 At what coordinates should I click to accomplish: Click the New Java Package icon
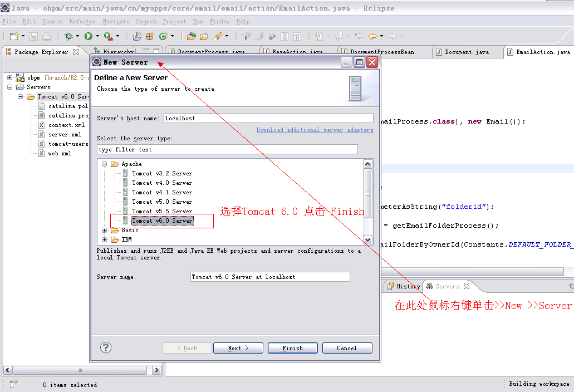tap(150, 36)
